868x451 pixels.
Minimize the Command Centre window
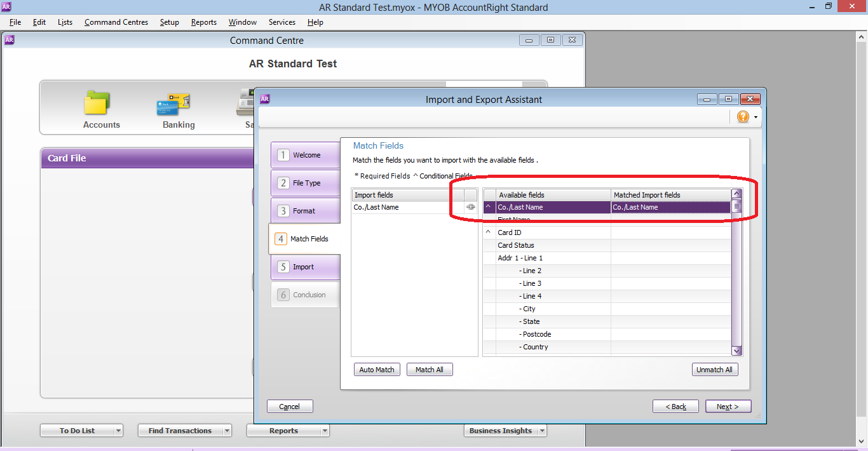click(x=529, y=40)
